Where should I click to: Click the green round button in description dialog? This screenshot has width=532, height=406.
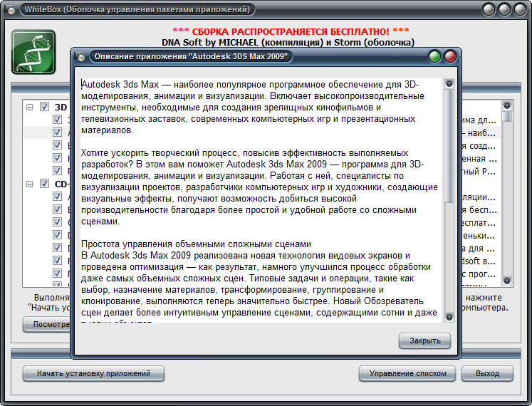click(434, 56)
